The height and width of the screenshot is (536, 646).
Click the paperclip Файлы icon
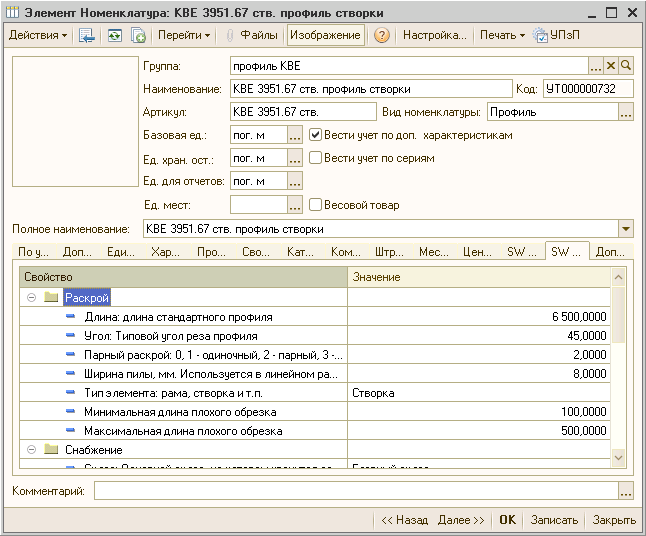pos(230,35)
